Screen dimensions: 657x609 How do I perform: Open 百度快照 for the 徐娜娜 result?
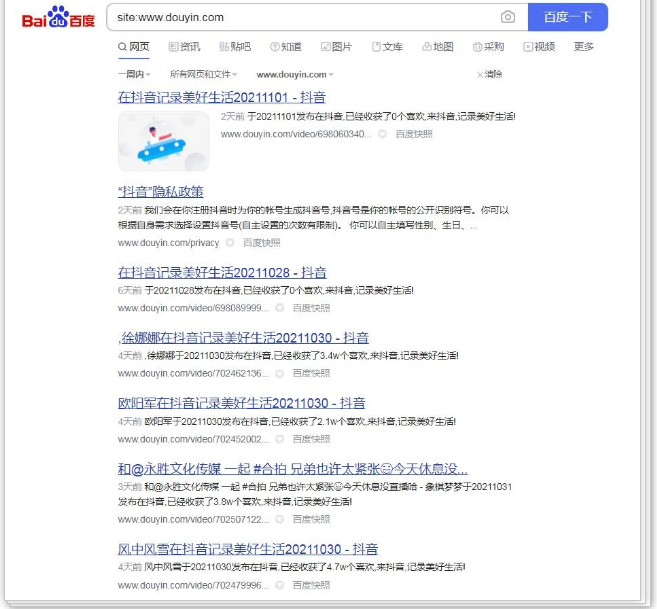tap(311, 373)
